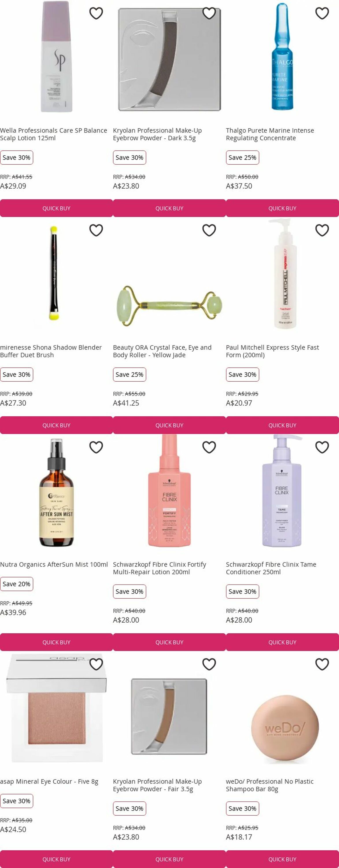Heart the asap Mineral Eye Colour Five
339x868 pixels.
click(96, 665)
